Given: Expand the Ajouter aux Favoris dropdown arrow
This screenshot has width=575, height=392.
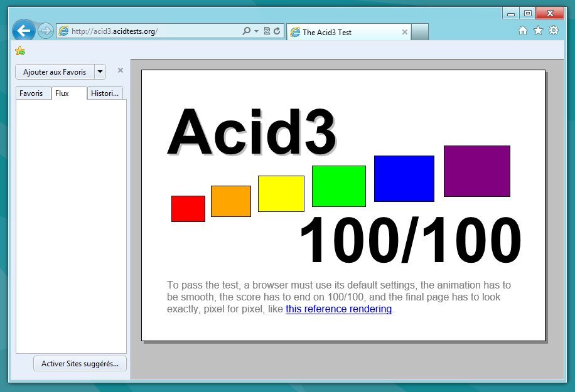Looking at the screenshot, I should click(100, 72).
